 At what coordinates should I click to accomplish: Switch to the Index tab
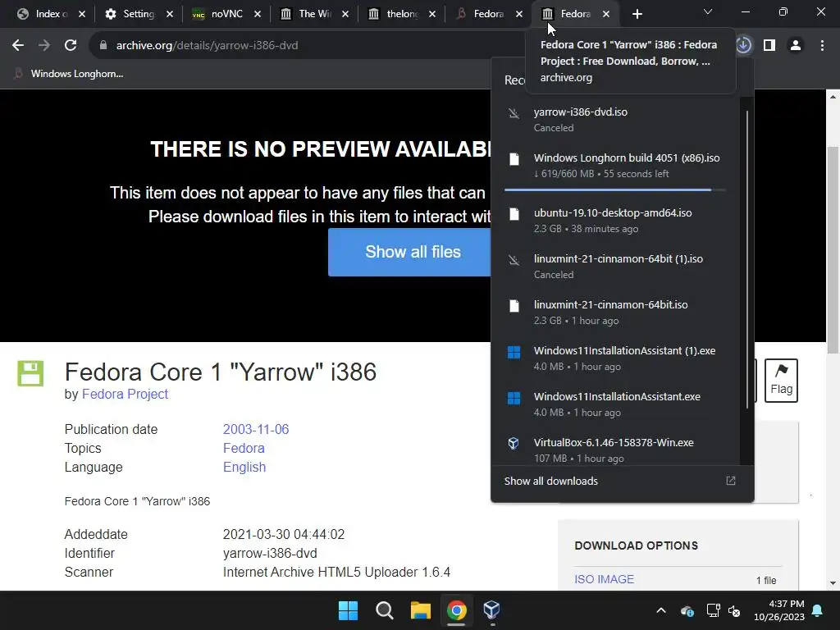[x=43, y=14]
